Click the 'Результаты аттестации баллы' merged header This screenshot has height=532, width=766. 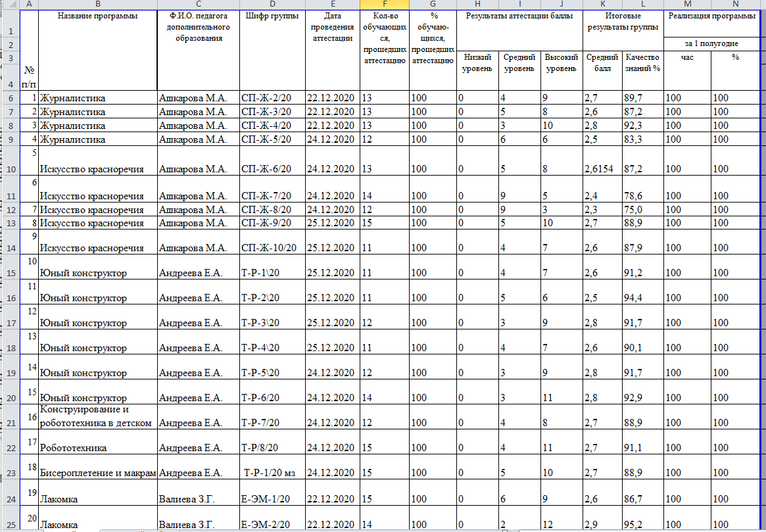[519, 30]
